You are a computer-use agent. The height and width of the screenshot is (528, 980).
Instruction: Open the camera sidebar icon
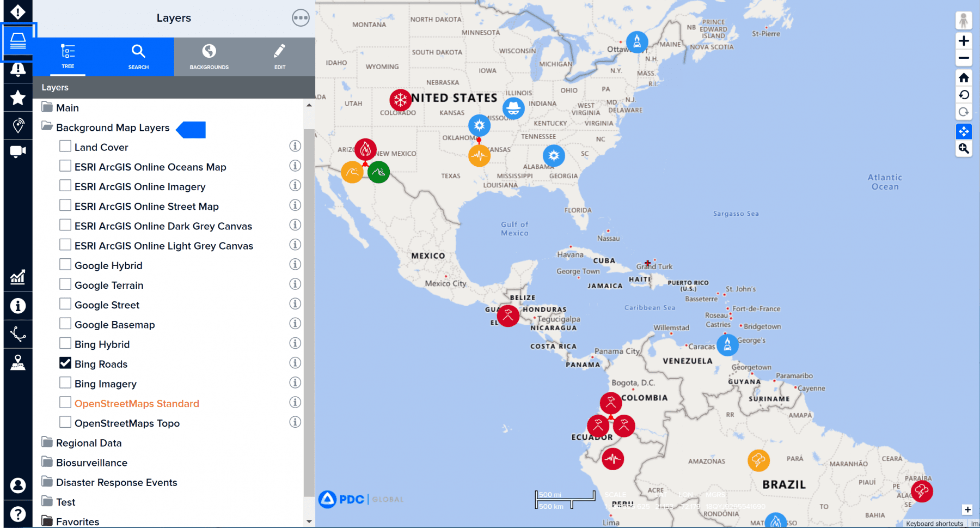click(18, 151)
